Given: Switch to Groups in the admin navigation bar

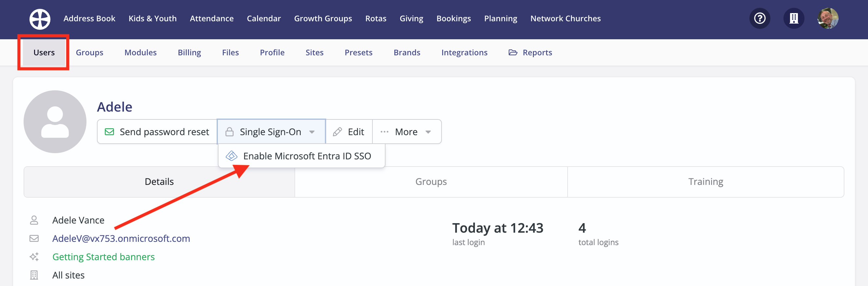Looking at the screenshot, I should point(89,52).
